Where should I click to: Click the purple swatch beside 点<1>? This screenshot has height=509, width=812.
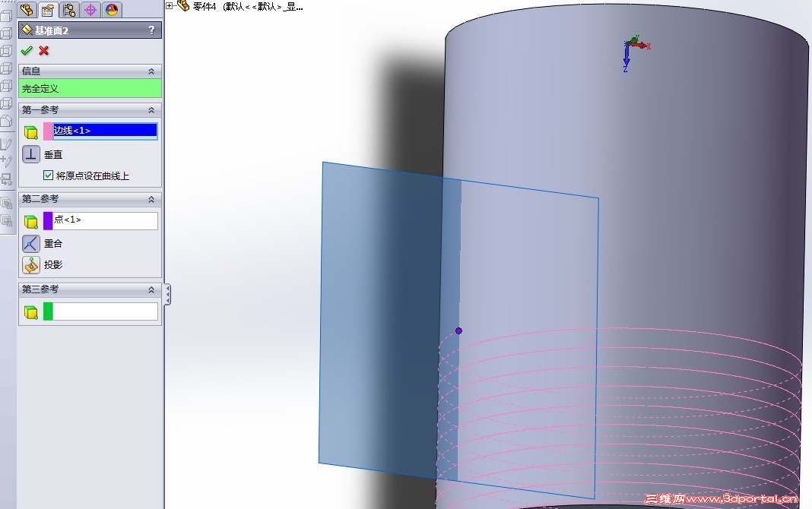click(48, 221)
